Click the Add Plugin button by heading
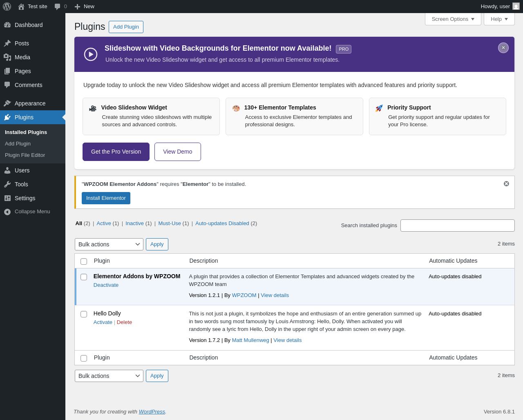This screenshot has height=420, width=523. coord(126,27)
